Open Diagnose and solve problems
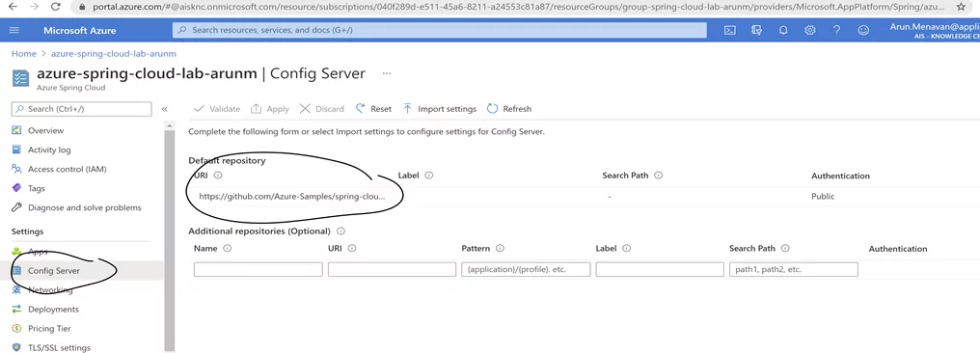 pyautogui.click(x=84, y=207)
